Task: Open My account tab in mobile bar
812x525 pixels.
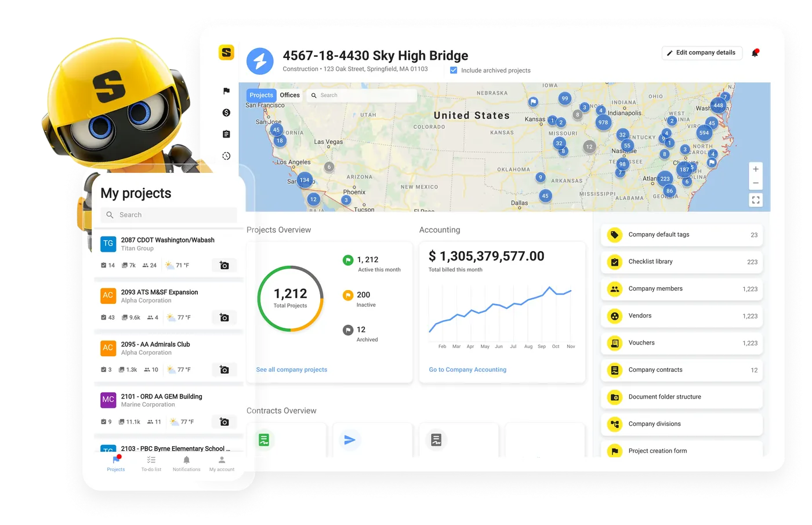Action: pos(222,464)
